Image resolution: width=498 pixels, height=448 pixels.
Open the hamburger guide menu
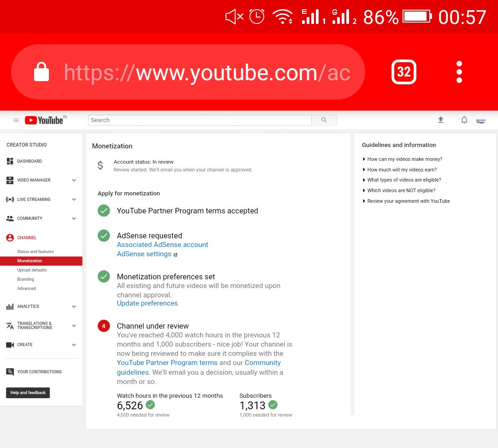tap(16, 120)
